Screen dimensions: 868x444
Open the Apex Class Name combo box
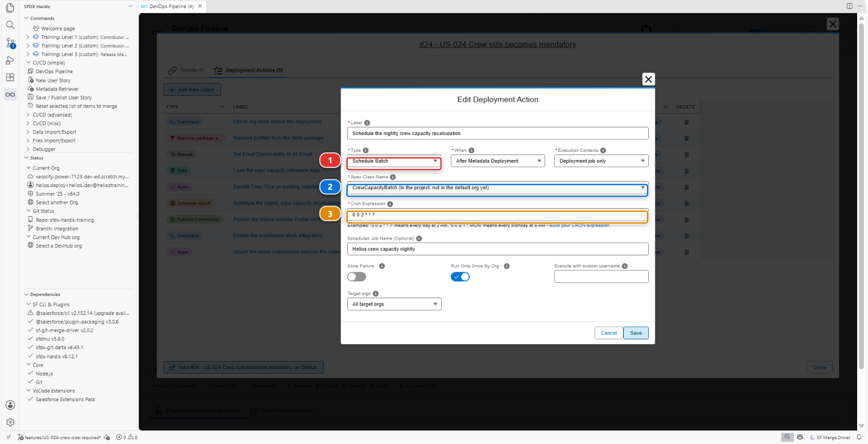[x=497, y=188]
